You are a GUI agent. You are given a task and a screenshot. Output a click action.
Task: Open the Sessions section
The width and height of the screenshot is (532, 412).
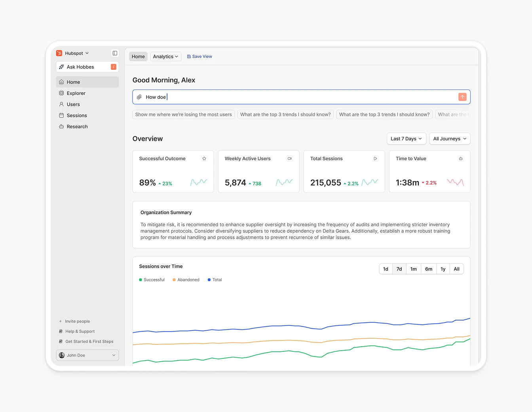pyautogui.click(x=76, y=115)
